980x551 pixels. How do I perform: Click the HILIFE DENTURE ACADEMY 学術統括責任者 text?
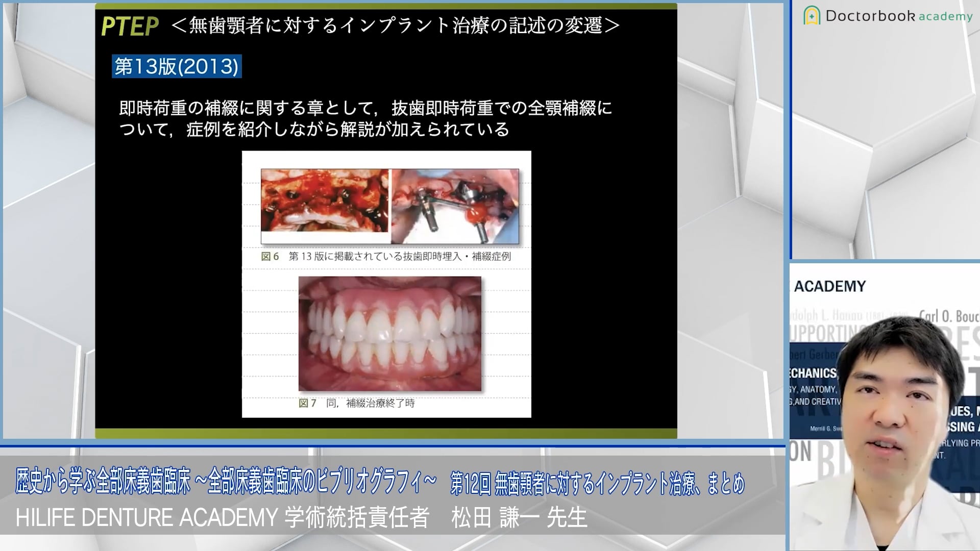pyautogui.click(x=223, y=517)
